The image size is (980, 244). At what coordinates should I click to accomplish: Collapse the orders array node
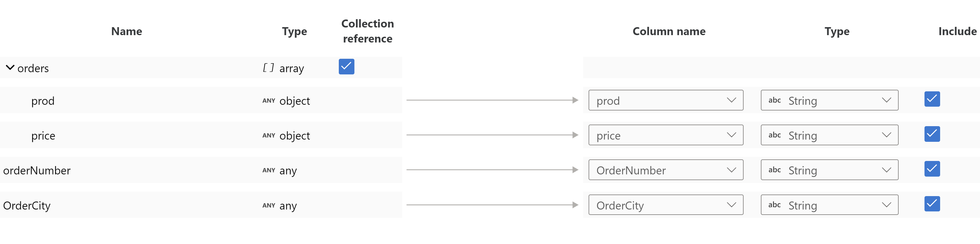click(x=10, y=68)
